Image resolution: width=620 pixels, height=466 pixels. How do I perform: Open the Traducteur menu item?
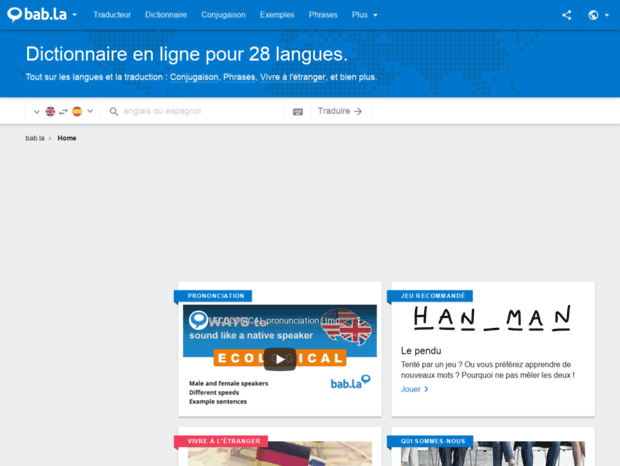pyautogui.click(x=112, y=15)
